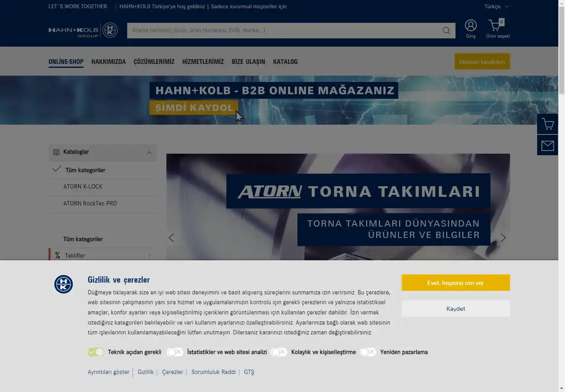Click the Hemen kaydolun button
Screen dimensions: 565x392
[x=482, y=62]
